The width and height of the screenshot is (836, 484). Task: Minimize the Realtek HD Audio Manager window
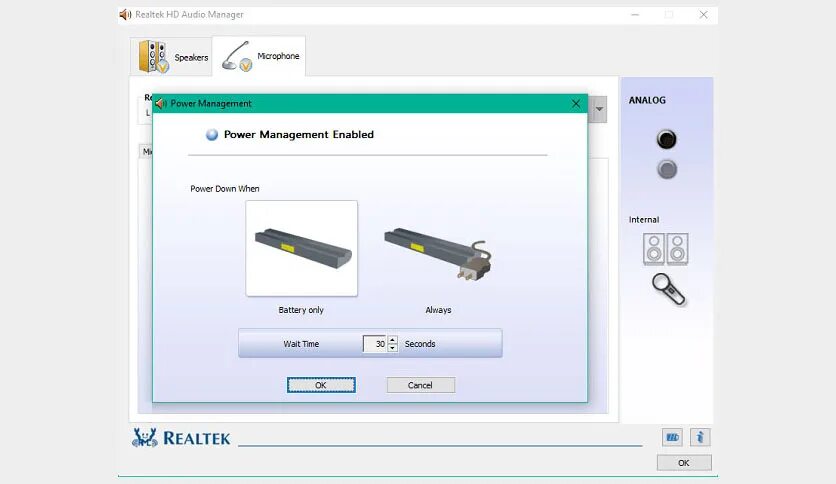pos(635,14)
